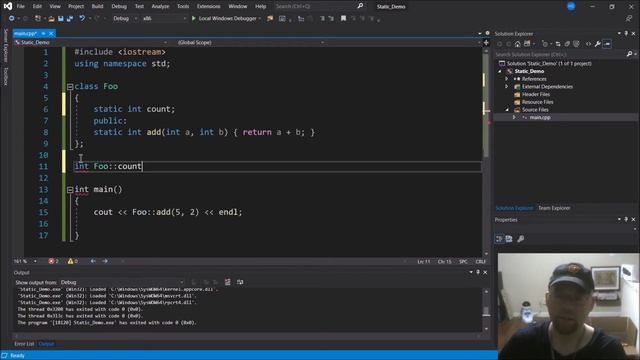Click CRLF line ending indicator
The height and width of the screenshot is (360, 640).
pos(480,261)
